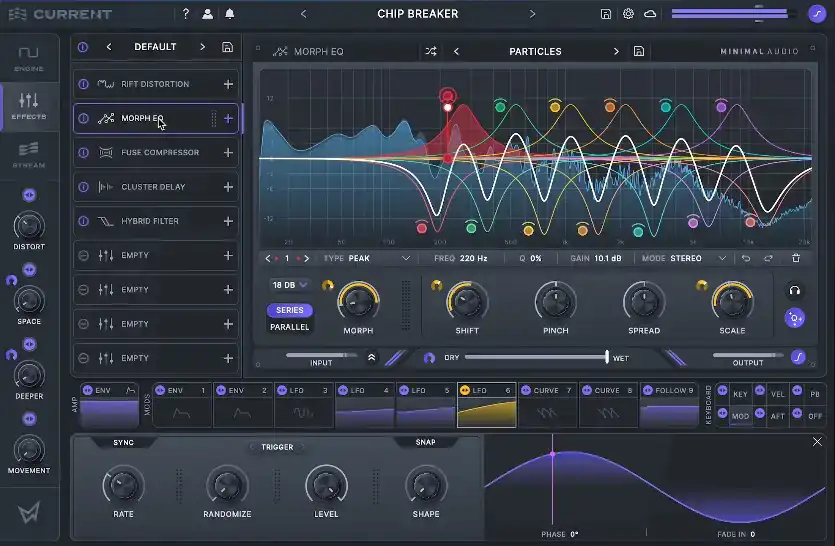Close the LFO editor panel

coord(817,442)
